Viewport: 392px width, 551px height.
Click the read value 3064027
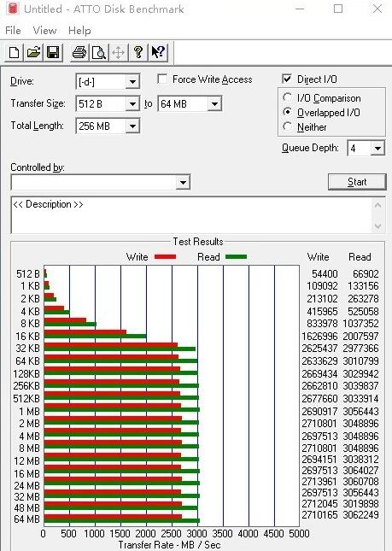click(x=360, y=470)
